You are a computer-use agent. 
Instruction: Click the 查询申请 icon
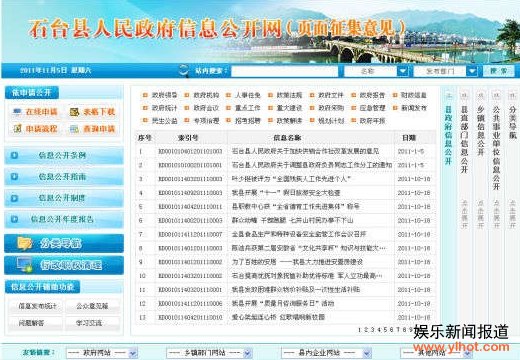[x=74, y=129]
